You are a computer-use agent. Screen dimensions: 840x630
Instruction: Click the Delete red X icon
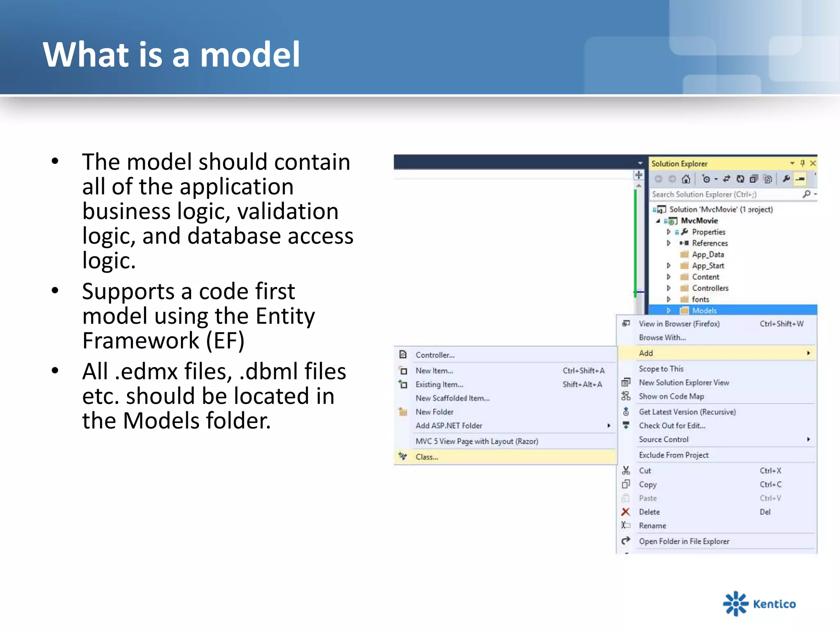(625, 512)
